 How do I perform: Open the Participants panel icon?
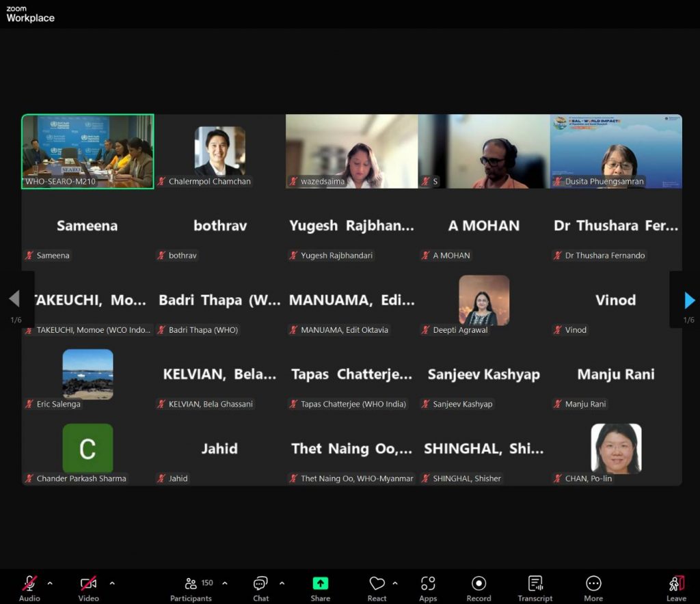(x=191, y=584)
